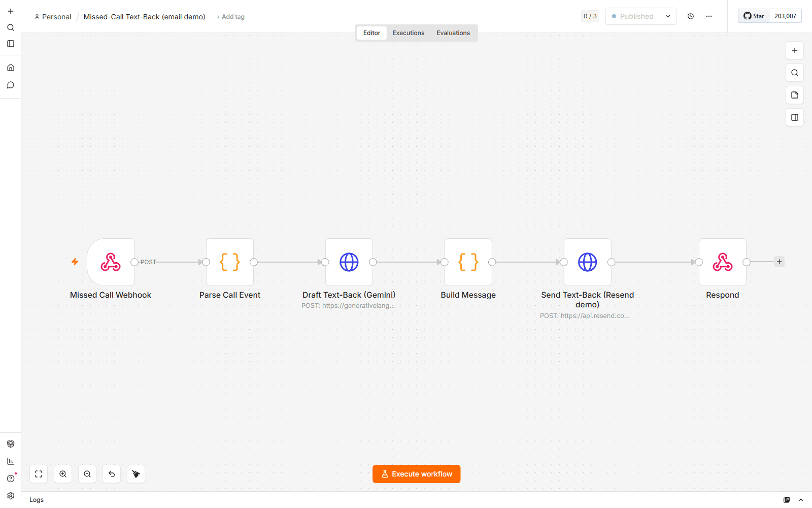Screen dimensions: 812x508
Task: Select the Send Text-Back (Resend demo) node
Action: click(588, 262)
